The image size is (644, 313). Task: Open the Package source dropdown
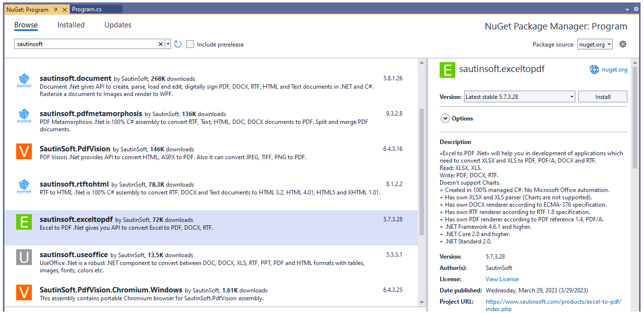click(x=594, y=44)
